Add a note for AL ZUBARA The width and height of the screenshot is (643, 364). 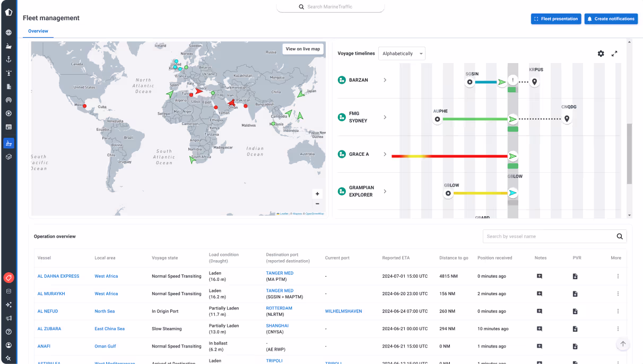point(540,329)
